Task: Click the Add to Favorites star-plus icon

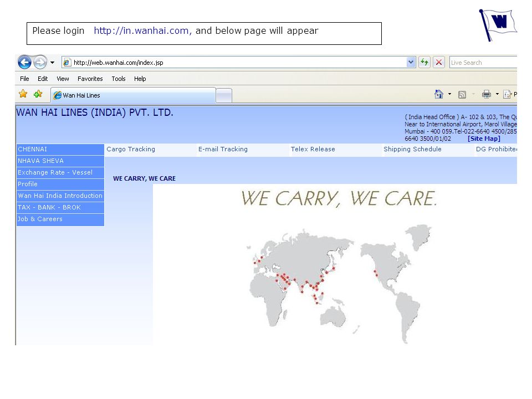Action: click(38, 94)
